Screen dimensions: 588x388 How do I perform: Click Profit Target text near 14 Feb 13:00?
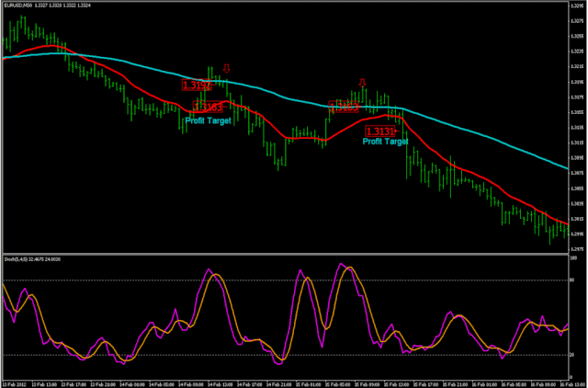pos(209,120)
